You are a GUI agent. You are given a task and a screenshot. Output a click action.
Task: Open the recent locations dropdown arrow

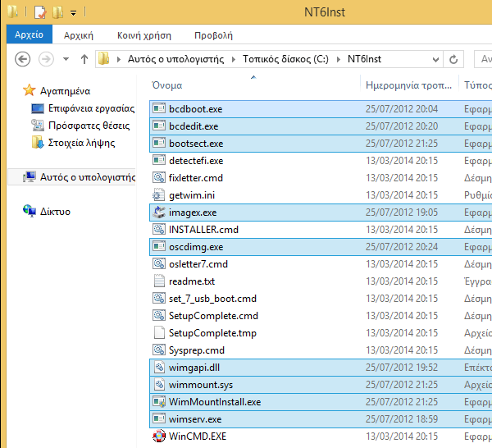pos(66,59)
